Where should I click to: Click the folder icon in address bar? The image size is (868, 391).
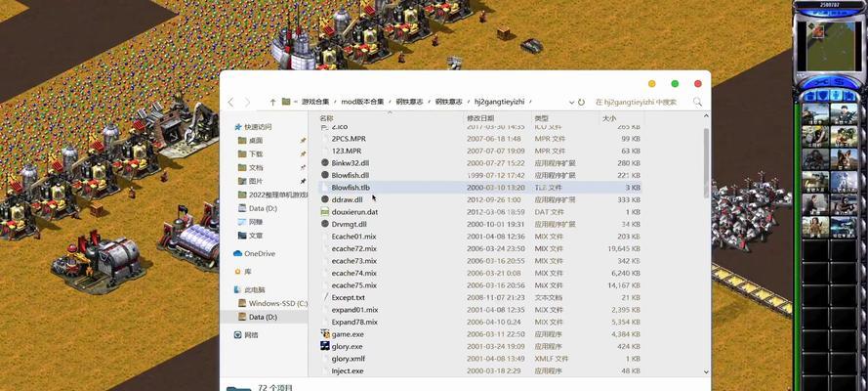286,102
